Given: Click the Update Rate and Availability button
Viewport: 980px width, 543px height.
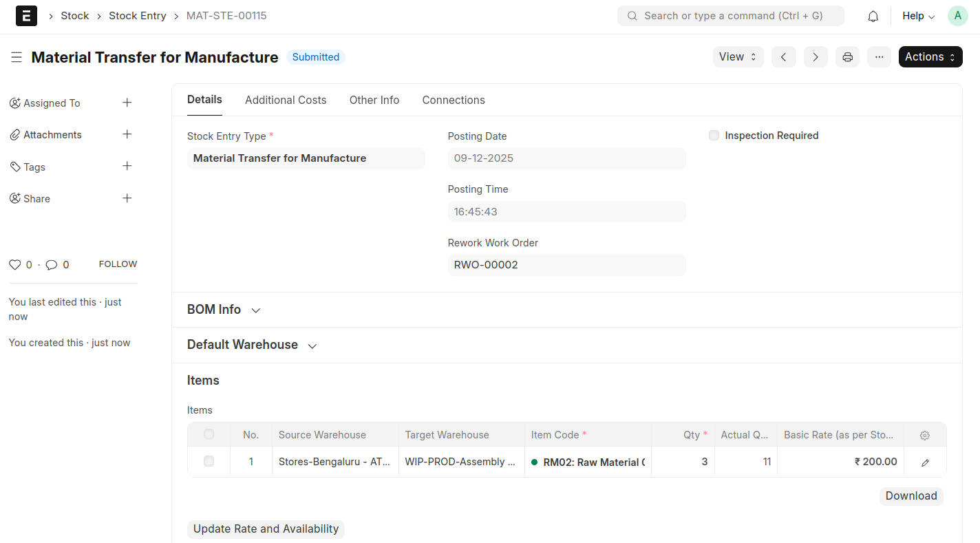Looking at the screenshot, I should coord(266,529).
